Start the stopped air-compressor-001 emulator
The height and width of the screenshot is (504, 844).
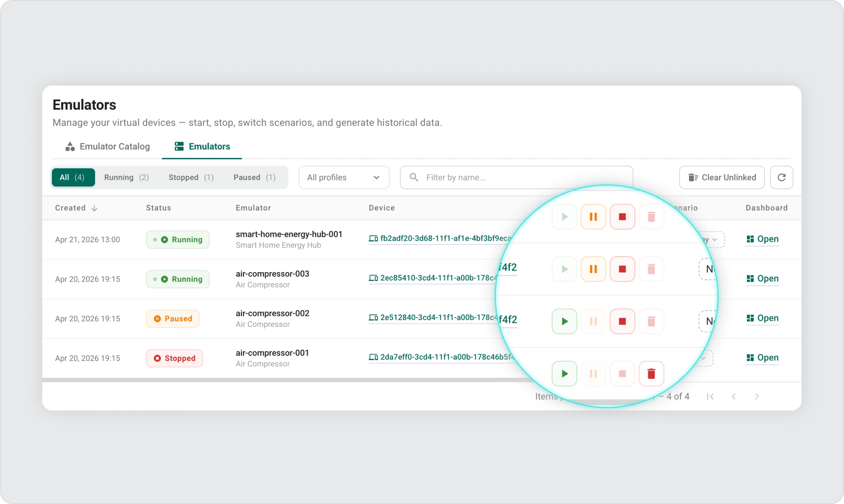[x=564, y=374]
